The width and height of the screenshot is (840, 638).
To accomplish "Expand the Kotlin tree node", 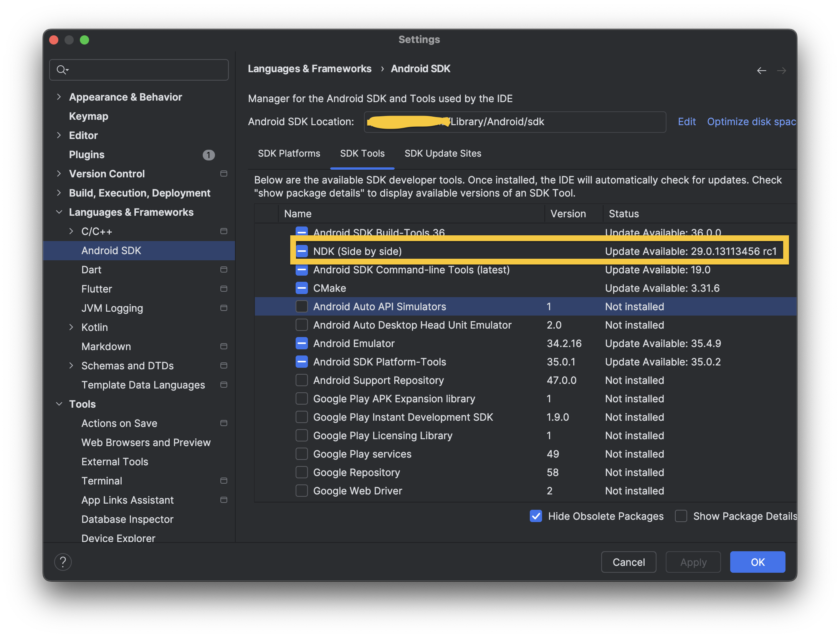I will (x=71, y=327).
